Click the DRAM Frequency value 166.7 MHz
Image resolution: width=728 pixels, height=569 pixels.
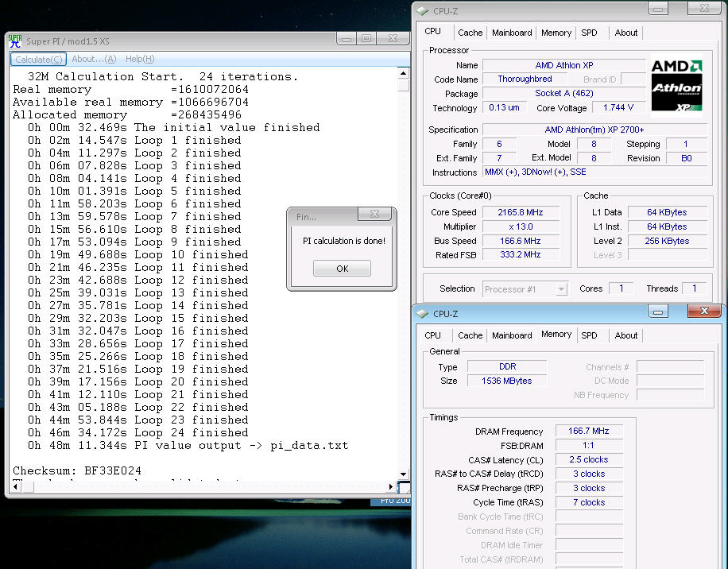coord(589,432)
